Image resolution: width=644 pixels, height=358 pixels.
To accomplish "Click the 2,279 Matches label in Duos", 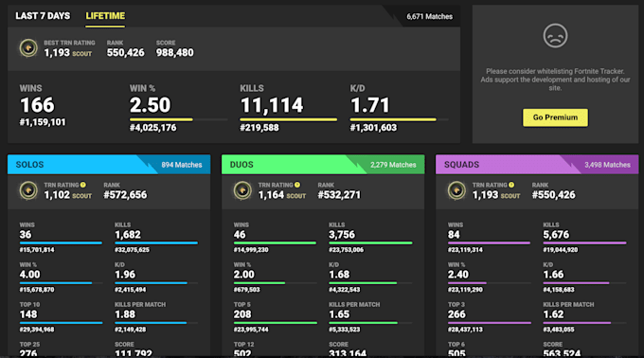I will [393, 165].
